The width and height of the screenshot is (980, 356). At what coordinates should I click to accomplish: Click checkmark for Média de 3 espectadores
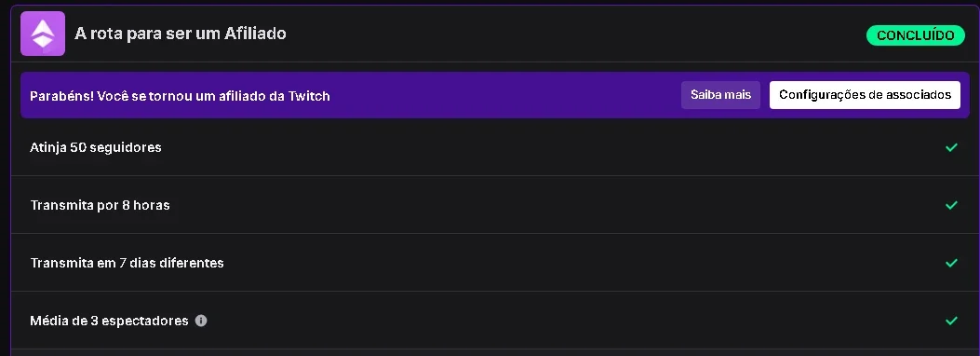pos(951,321)
